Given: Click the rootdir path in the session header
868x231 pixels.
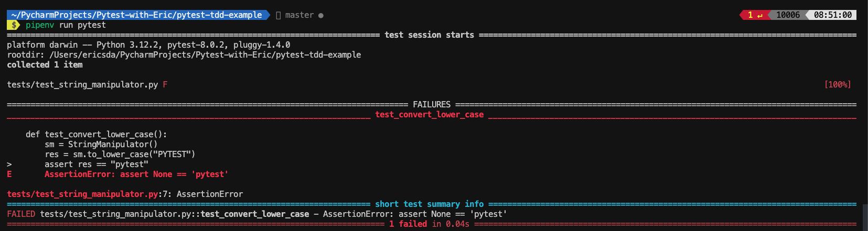Looking at the screenshot, I should 205,54.
